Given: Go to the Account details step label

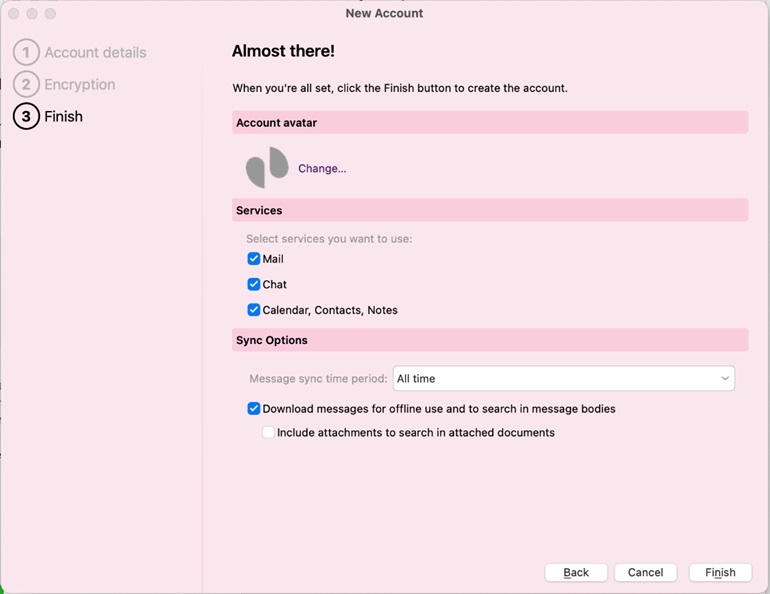Looking at the screenshot, I should (95, 53).
